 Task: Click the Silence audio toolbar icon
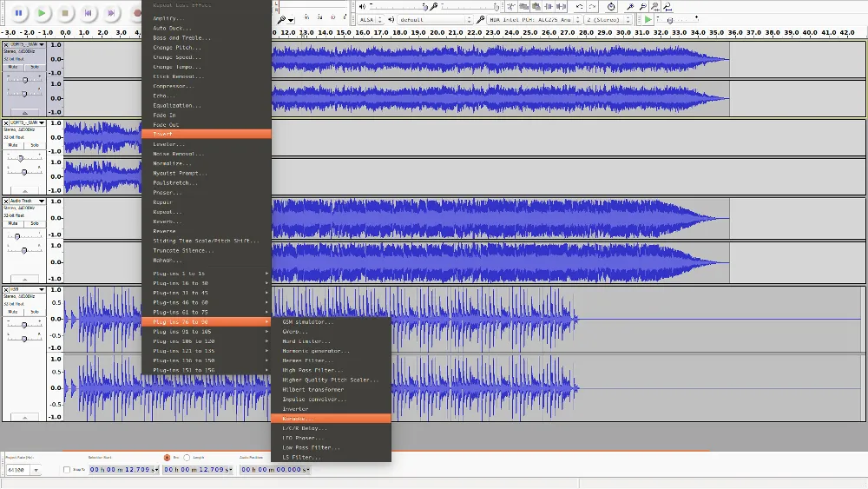(562, 7)
